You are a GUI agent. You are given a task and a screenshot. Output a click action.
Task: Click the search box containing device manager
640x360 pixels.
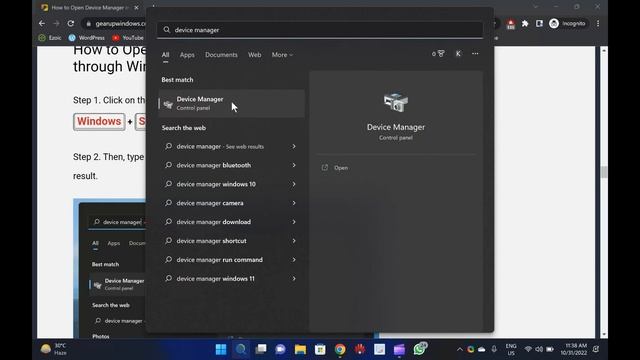pos(320,30)
